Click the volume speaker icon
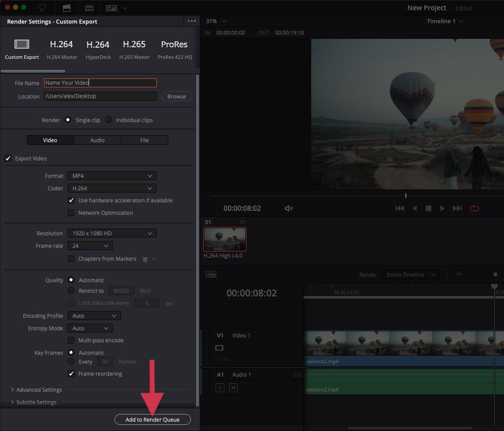Screen dimensions: 504x431 click(289, 208)
